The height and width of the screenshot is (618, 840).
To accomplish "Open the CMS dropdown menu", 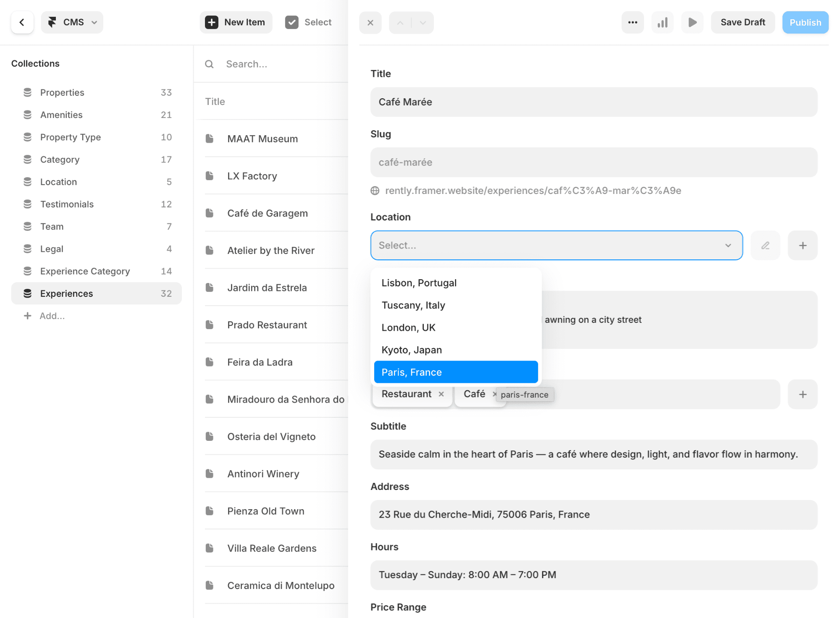I will [72, 22].
